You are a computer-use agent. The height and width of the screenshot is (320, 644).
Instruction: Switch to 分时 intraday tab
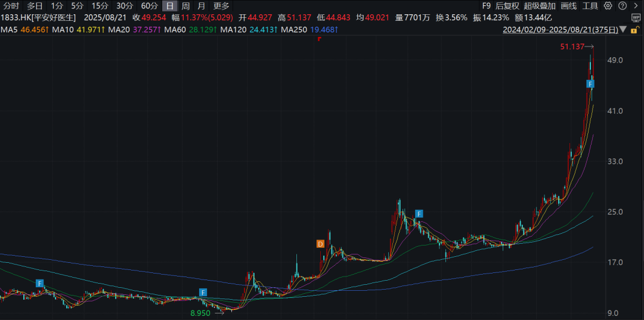coord(11,6)
